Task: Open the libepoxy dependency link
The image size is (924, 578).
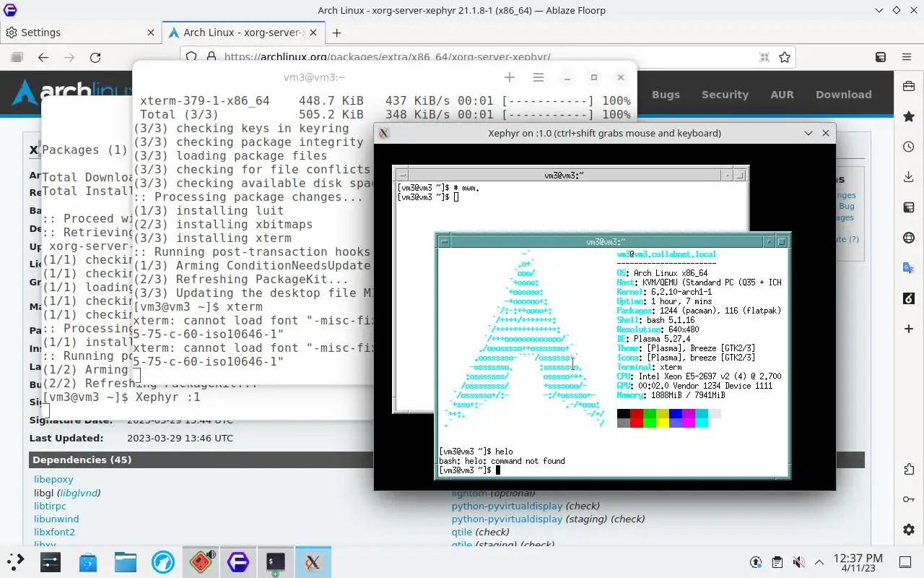Action: click(53, 479)
